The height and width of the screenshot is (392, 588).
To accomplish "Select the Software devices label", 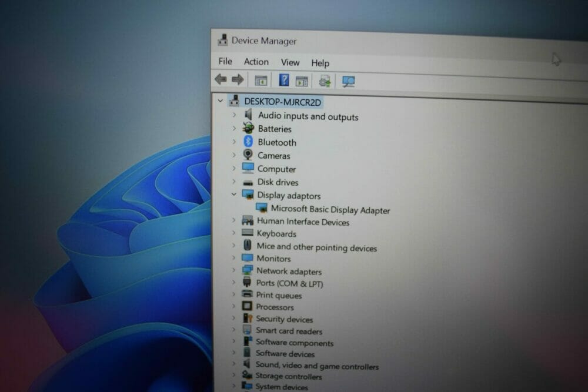I will click(x=285, y=354).
